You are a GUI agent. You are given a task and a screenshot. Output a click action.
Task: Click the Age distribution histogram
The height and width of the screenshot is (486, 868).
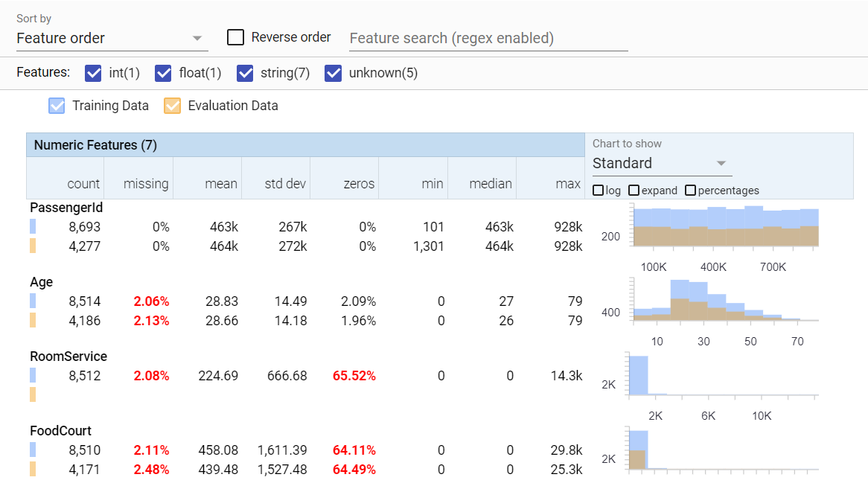(x=725, y=301)
